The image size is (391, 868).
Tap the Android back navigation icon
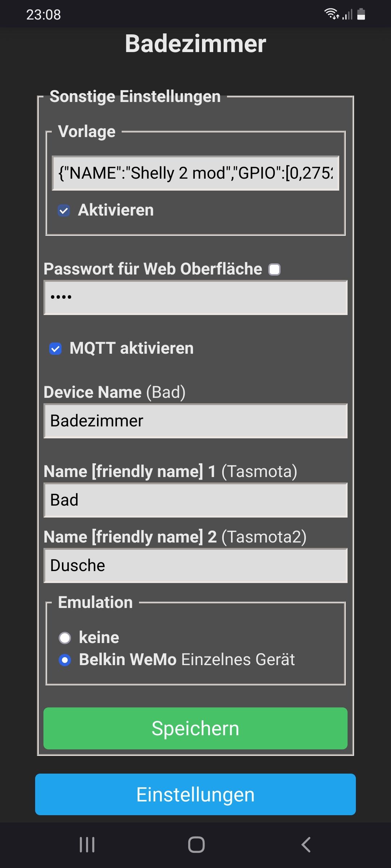pos(306,845)
